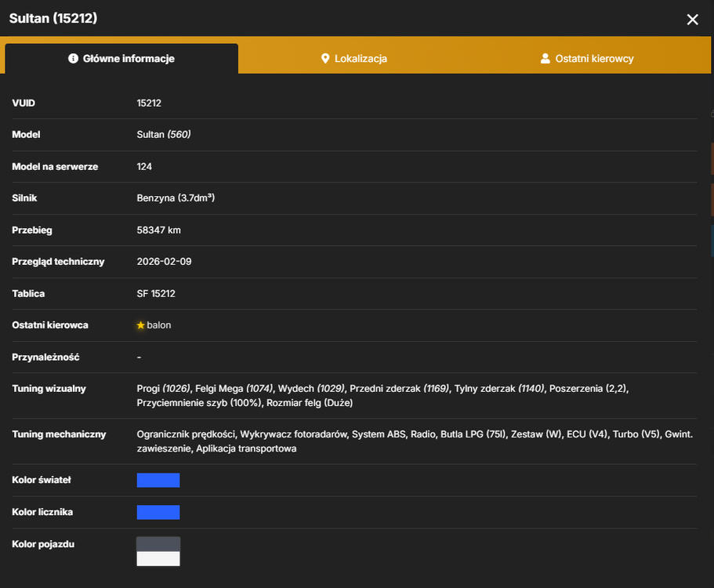The height and width of the screenshot is (588, 714).
Task: Click the Przegląd techniczny label
Action: [58, 261]
